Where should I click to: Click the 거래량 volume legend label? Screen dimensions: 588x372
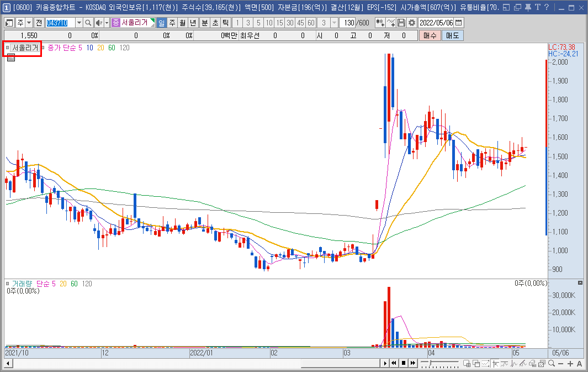(22, 284)
